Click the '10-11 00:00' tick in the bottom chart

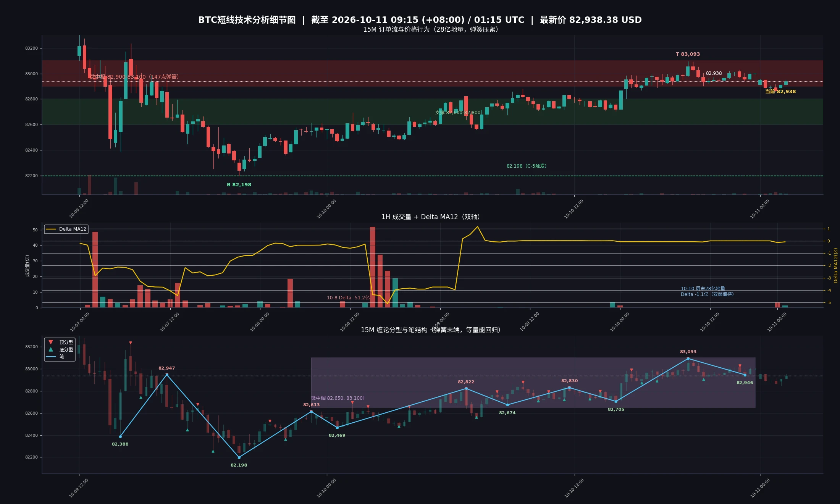(x=760, y=488)
